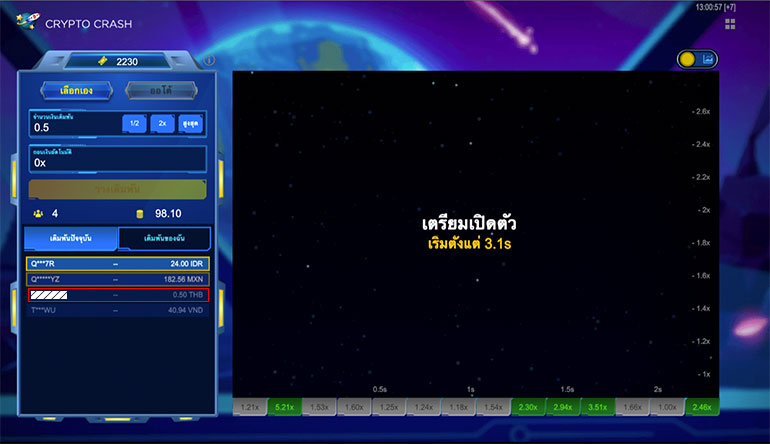
Task: Click the Crypto Crash rocket logo
Action: pyautogui.click(x=28, y=21)
